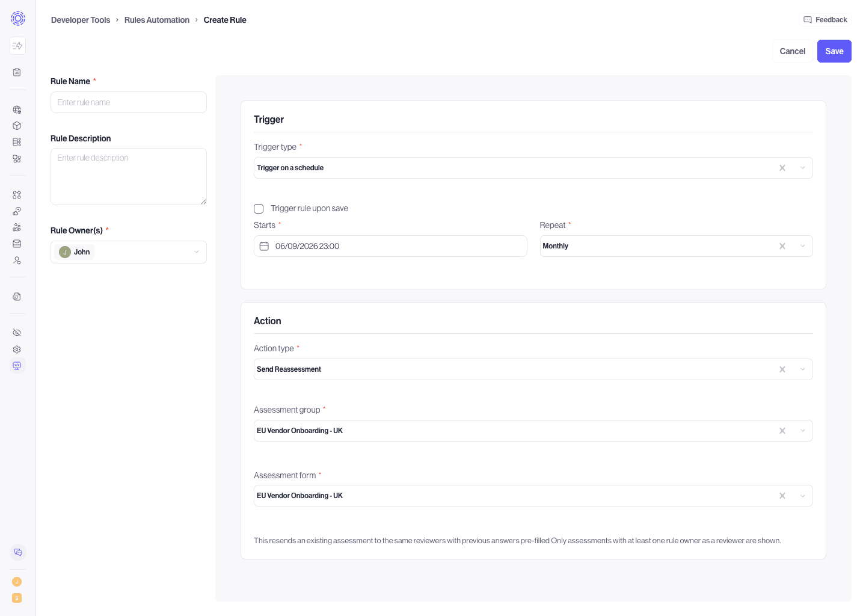Open the Starts date field 06/09/2026 23:00
Screen dimensions: 866x616
(390, 246)
